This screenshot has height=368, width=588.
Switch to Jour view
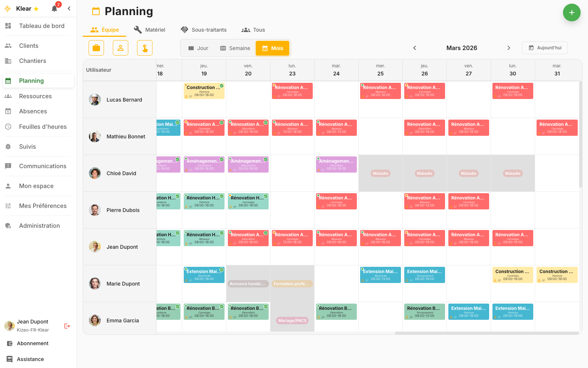(198, 48)
